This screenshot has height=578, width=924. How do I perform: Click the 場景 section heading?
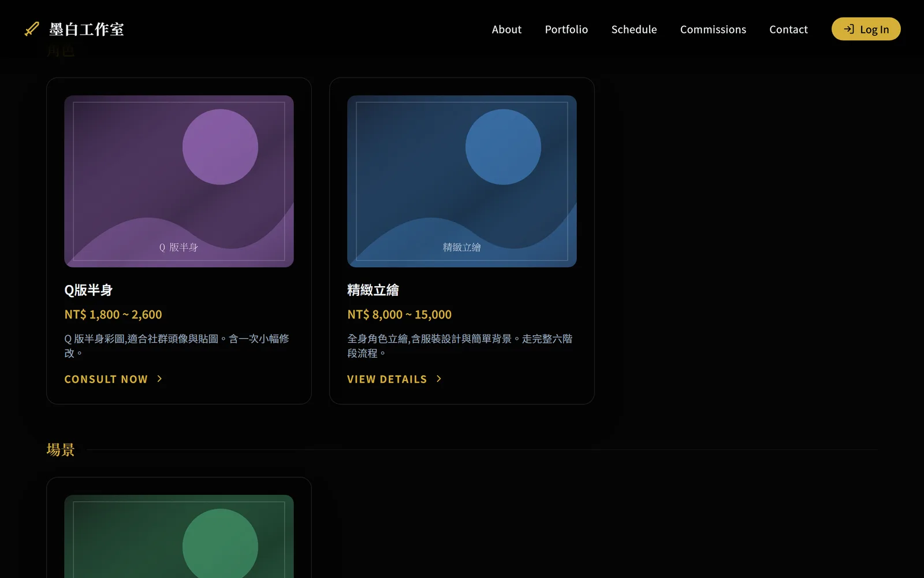coord(61,450)
